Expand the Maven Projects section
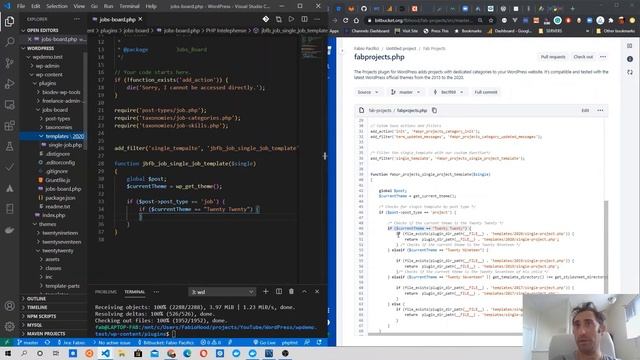 click(53, 334)
